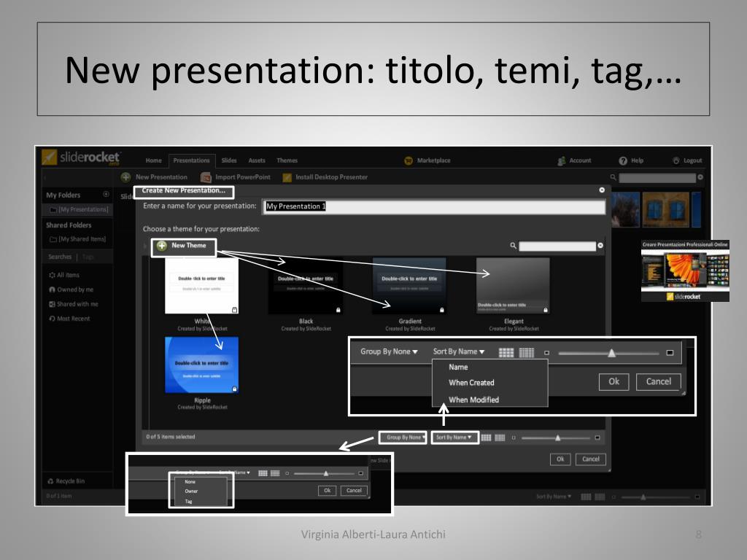747x560 pixels.
Task: Click the SlideRocket logo
Action: coord(80,157)
